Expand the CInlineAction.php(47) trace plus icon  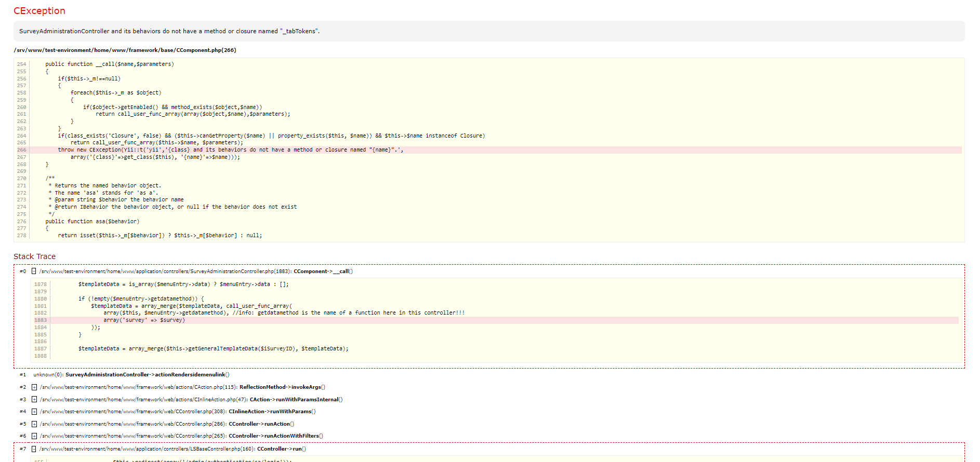pos(34,400)
